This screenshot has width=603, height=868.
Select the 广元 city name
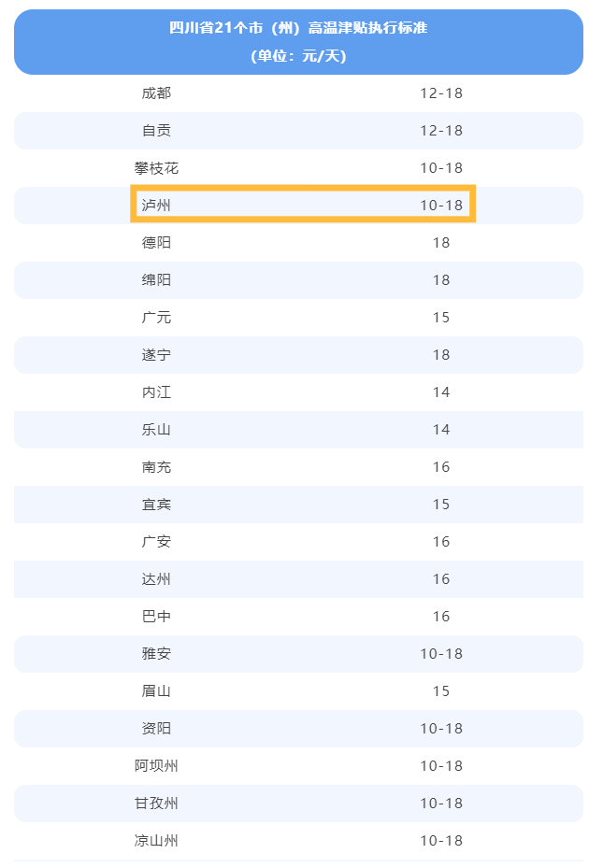[x=156, y=318]
